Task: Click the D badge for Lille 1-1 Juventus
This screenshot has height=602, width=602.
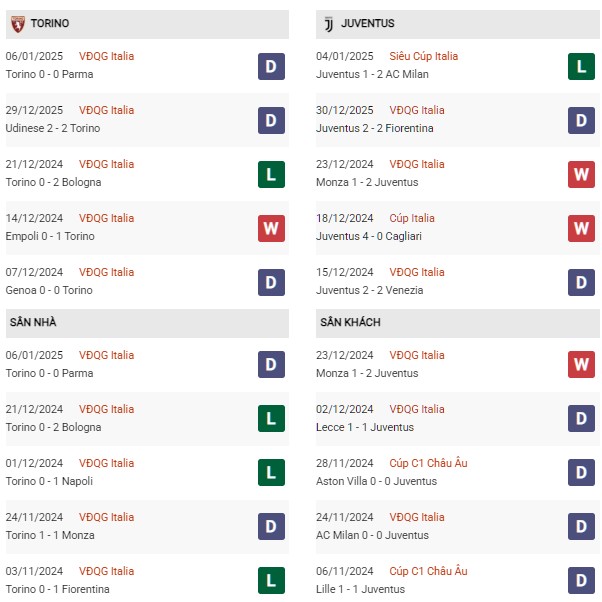Action: pyautogui.click(x=581, y=580)
